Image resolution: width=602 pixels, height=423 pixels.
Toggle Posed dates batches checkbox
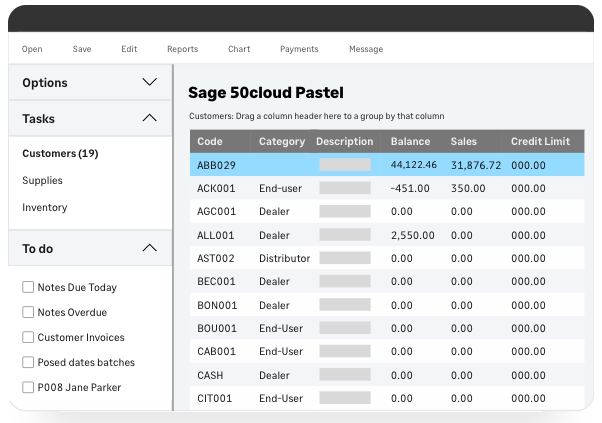point(28,363)
